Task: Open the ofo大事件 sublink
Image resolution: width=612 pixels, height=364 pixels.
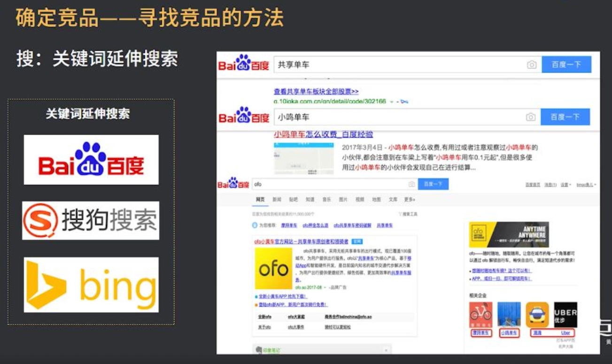Action: 295,327
